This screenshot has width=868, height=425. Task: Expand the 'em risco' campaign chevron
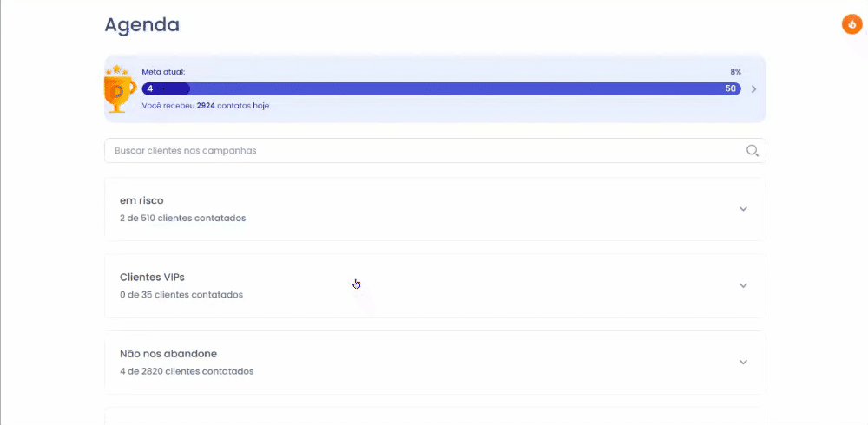tap(744, 209)
